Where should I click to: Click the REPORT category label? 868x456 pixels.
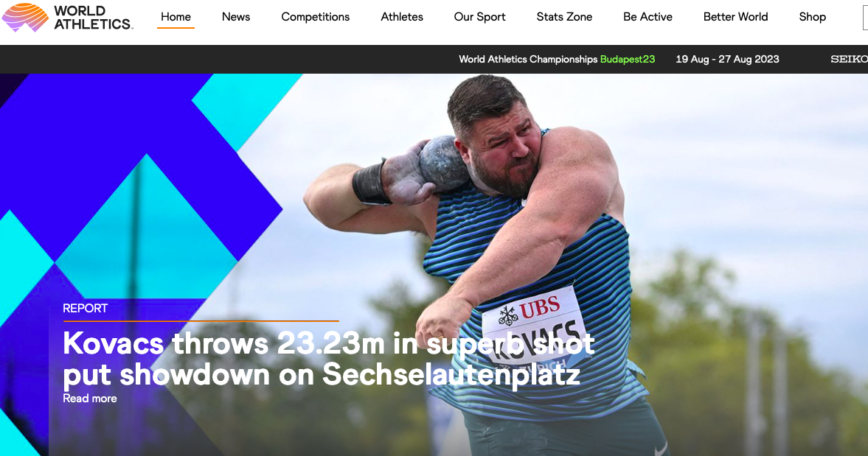click(86, 309)
